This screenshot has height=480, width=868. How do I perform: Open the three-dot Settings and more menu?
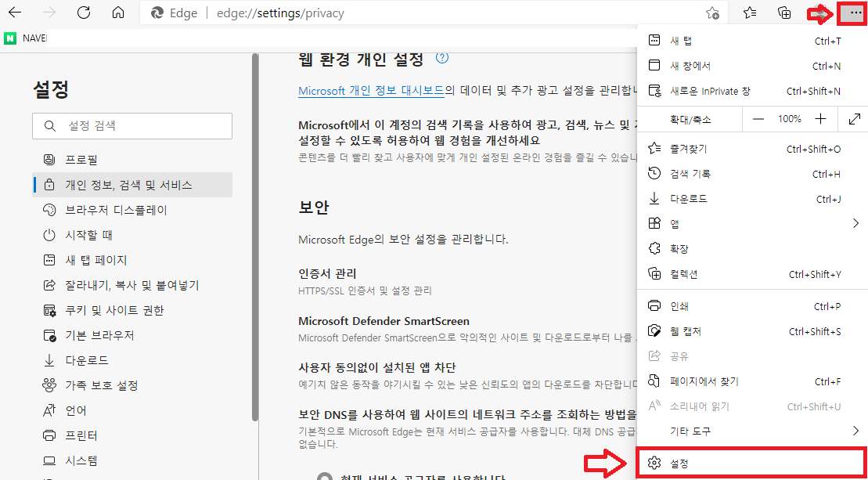(x=855, y=13)
